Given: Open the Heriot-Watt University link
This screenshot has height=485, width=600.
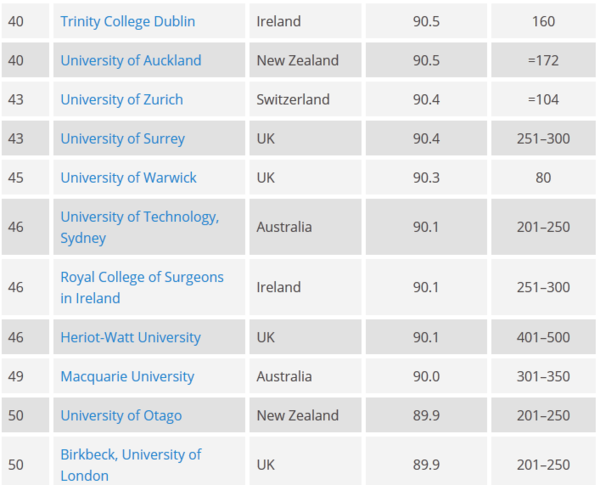Looking at the screenshot, I should click(x=130, y=337).
